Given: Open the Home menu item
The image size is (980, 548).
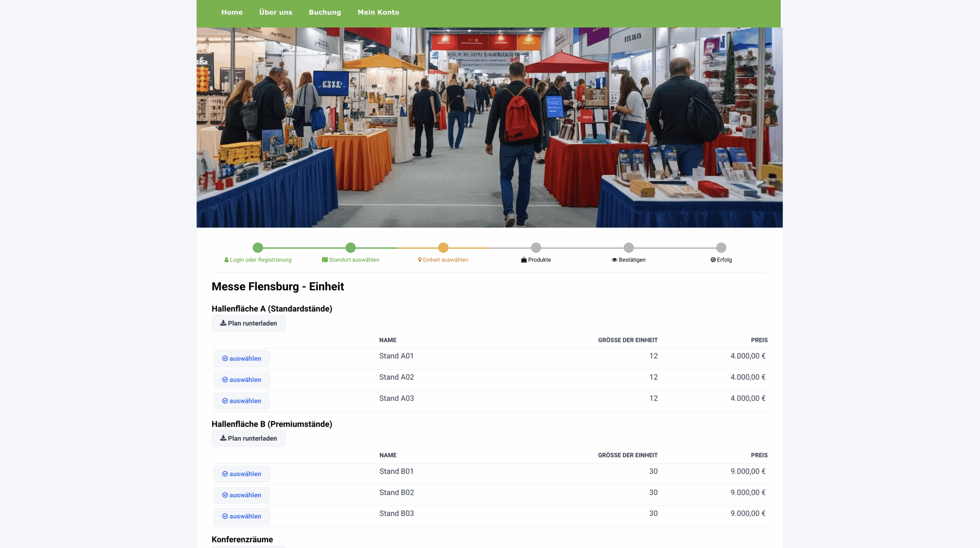Looking at the screenshot, I should point(232,12).
